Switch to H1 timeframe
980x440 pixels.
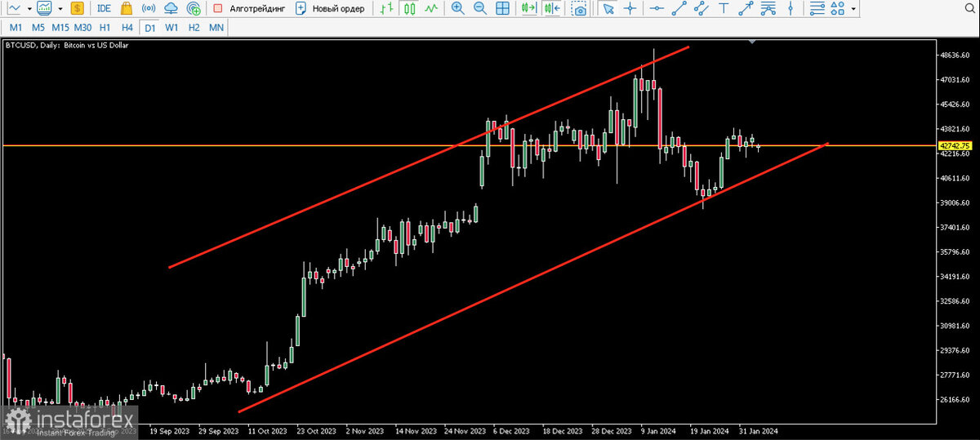point(105,27)
